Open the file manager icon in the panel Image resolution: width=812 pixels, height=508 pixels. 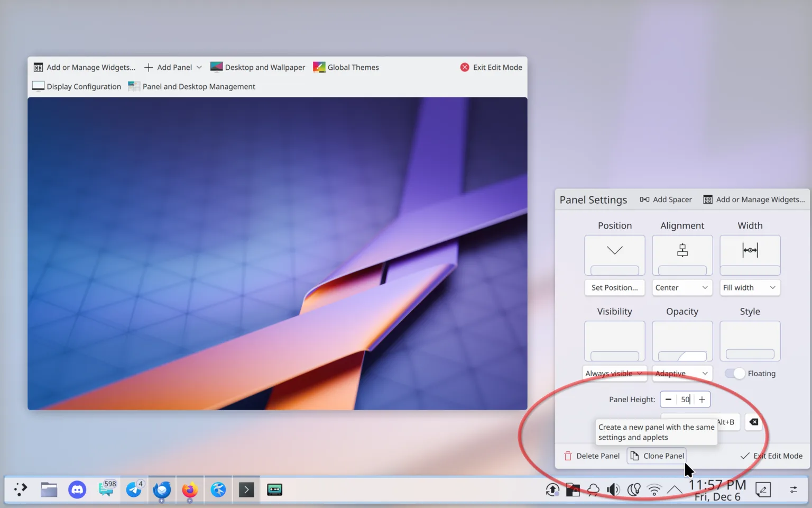point(49,489)
